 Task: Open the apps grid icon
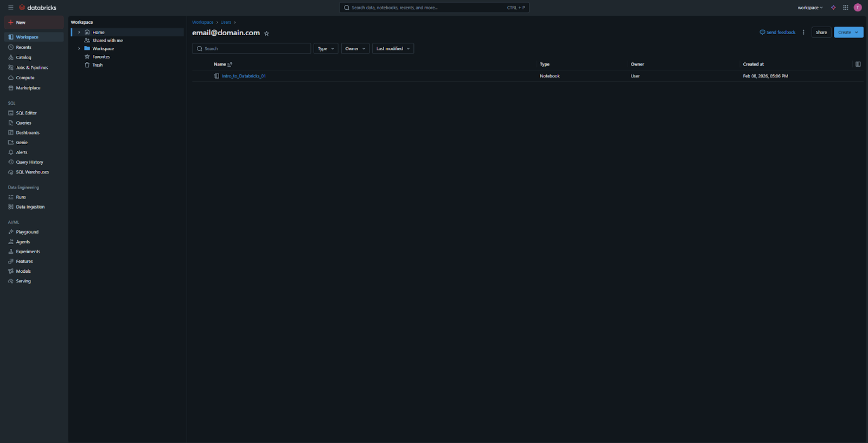845,8
